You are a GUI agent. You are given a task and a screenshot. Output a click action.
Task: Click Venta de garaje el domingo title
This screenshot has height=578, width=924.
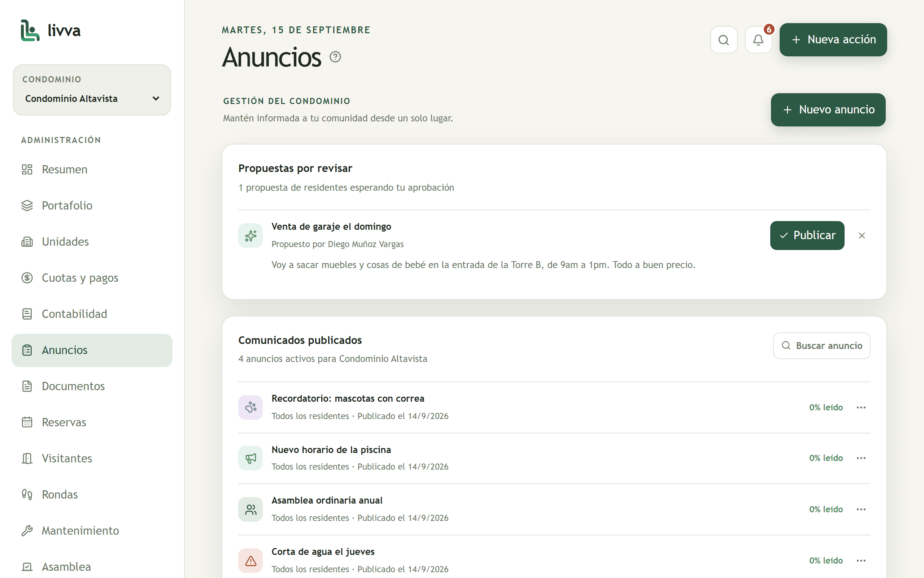click(331, 227)
